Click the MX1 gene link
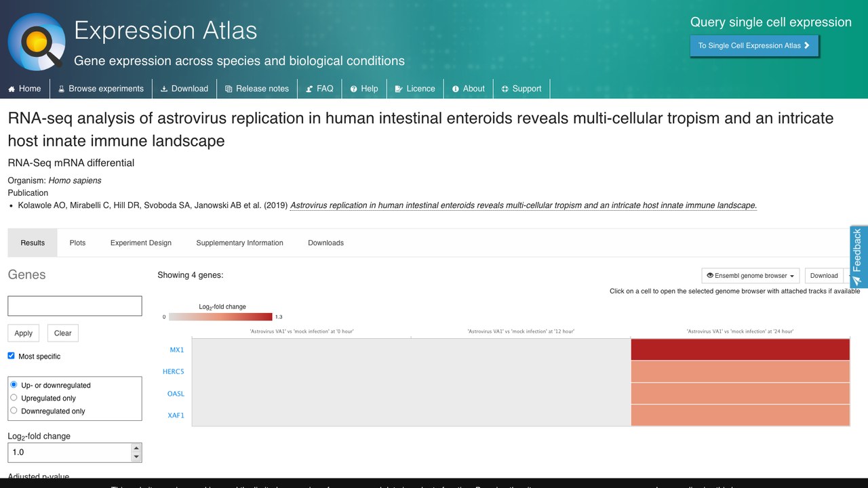868x488 pixels. (x=177, y=350)
